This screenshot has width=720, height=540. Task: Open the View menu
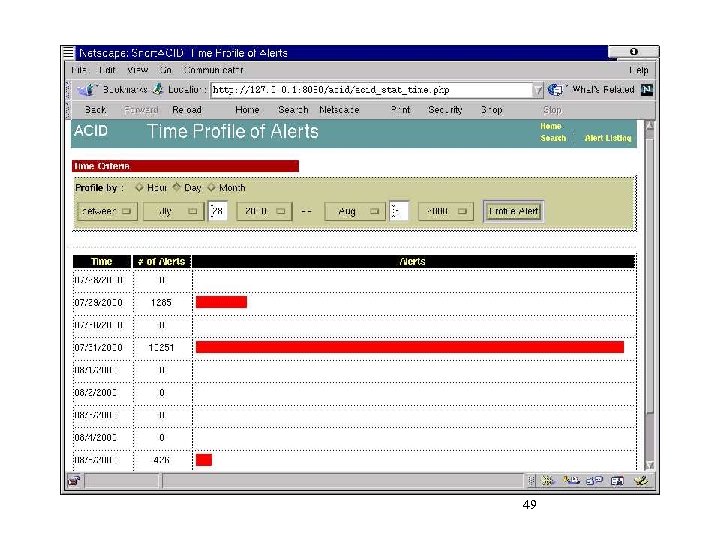[137, 70]
